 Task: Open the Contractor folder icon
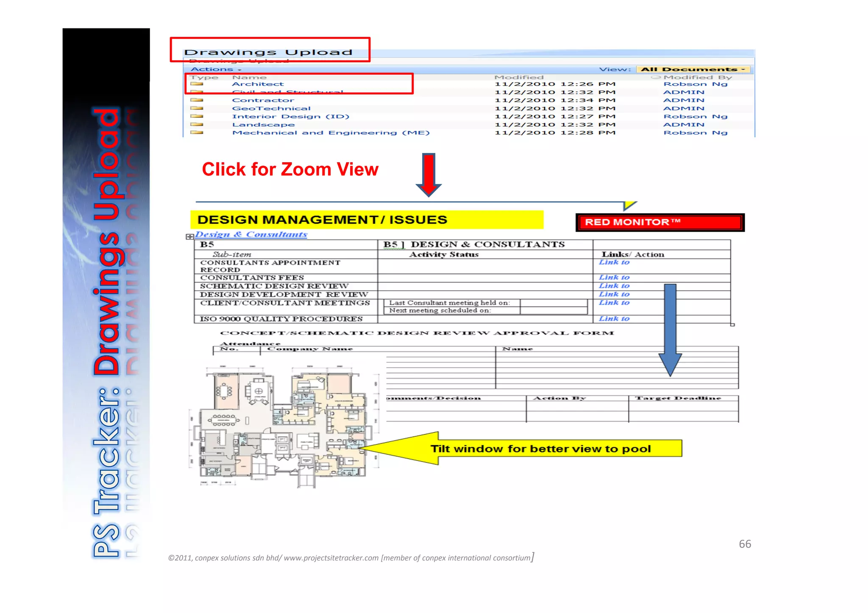tap(197, 100)
